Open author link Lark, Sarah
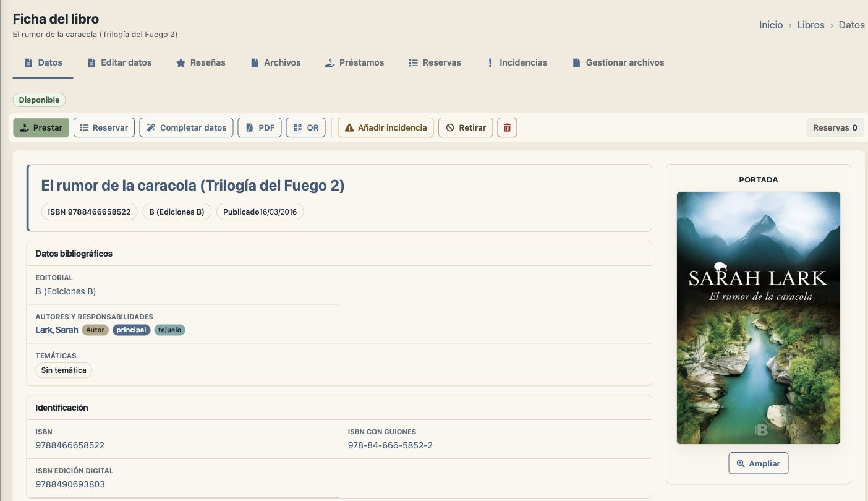 pos(57,330)
